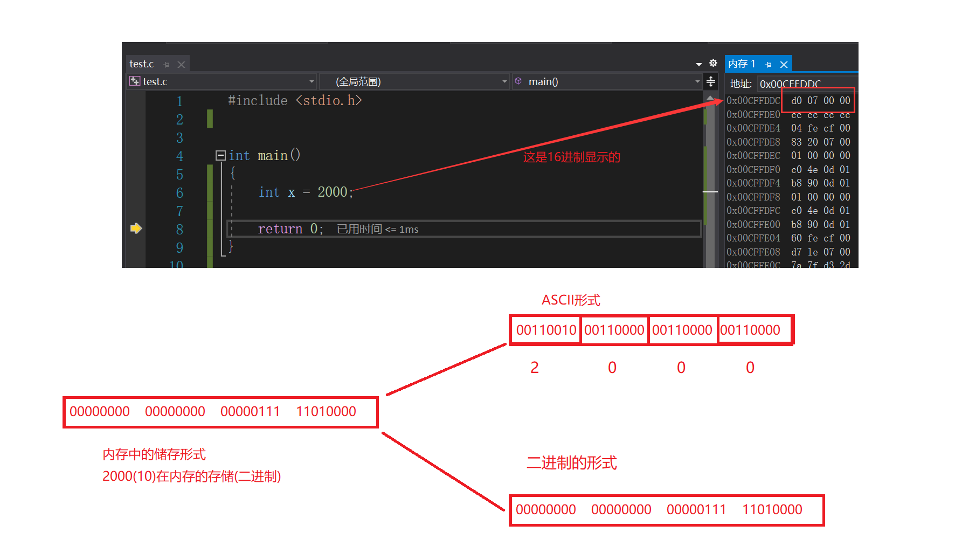
Task: Close the 内存 1 memory panel
Action: (x=784, y=65)
